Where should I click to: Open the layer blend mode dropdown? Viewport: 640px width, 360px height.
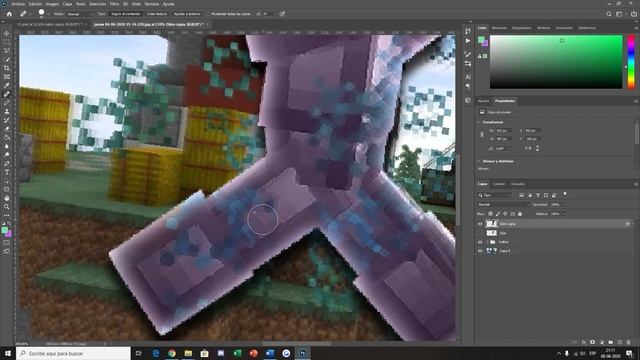[503, 204]
